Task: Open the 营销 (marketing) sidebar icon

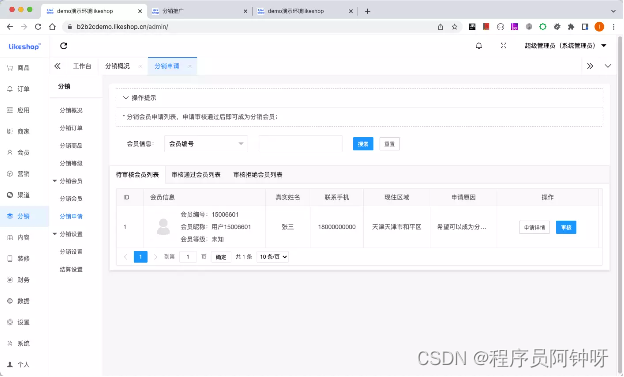Action: 10,174
